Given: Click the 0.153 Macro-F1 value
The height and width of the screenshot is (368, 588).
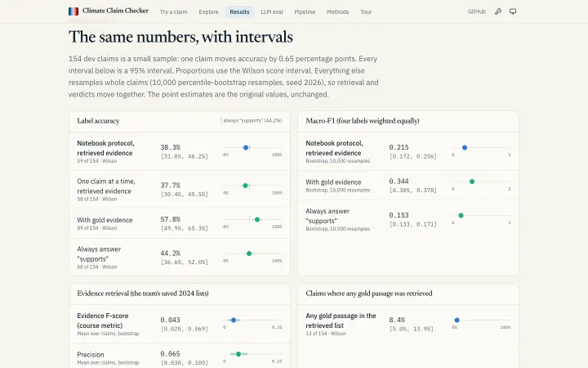Looking at the screenshot, I should click(399, 215).
